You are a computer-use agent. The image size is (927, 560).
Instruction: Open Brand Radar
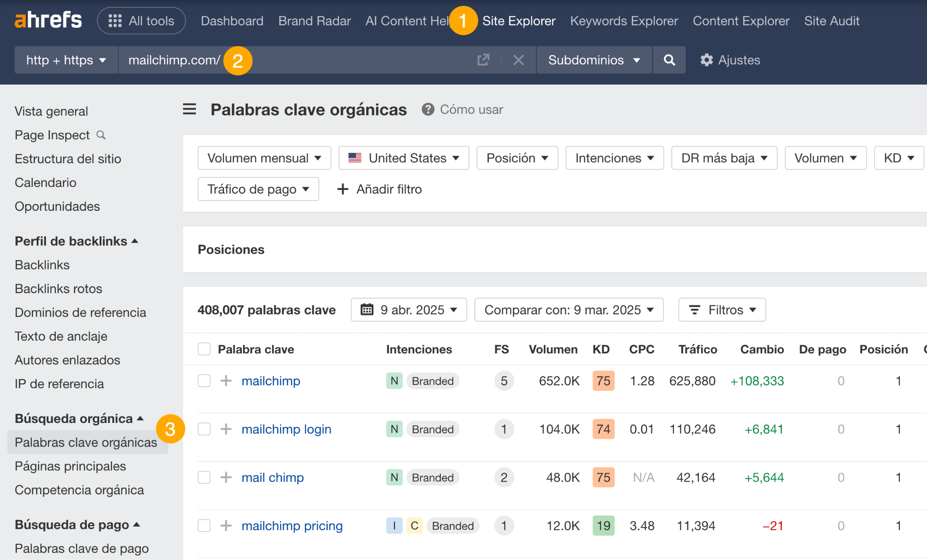tap(315, 21)
